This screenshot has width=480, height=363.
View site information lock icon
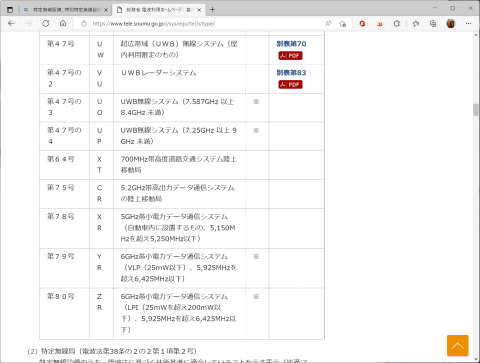pos(84,24)
